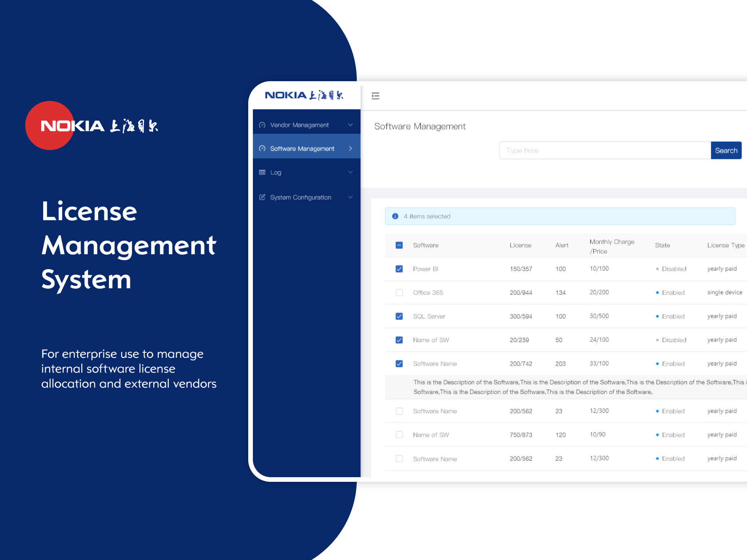Click the 20/200 price cell
This screenshot has width=747, height=560.
599,292
